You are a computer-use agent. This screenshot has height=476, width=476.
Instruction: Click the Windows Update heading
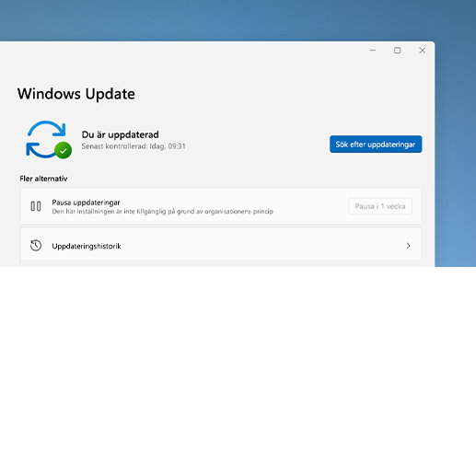[x=76, y=94]
